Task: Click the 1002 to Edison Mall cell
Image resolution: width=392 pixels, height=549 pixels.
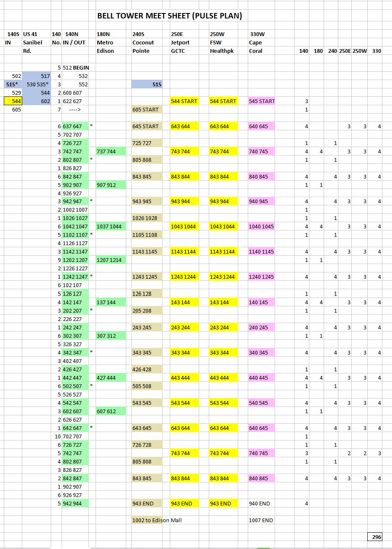Action: pyautogui.click(x=157, y=520)
